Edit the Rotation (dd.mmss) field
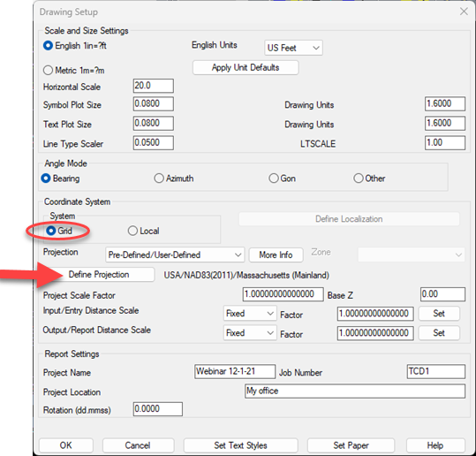 158,409
